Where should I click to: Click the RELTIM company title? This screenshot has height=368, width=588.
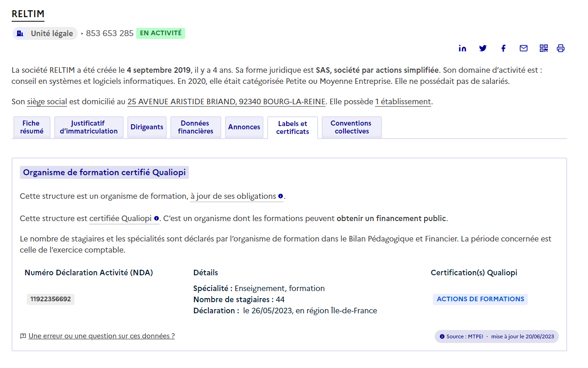click(28, 14)
